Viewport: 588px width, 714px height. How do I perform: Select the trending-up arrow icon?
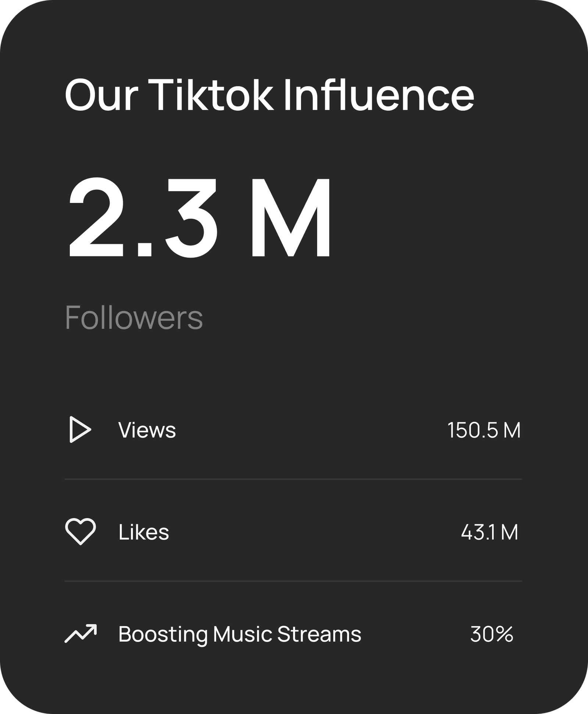(x=80, y=634)
